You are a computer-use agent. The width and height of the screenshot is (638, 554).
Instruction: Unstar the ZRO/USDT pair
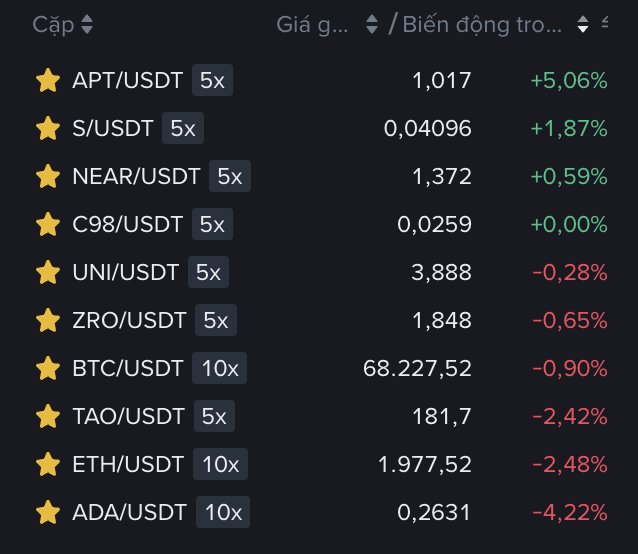click(47, 321)
